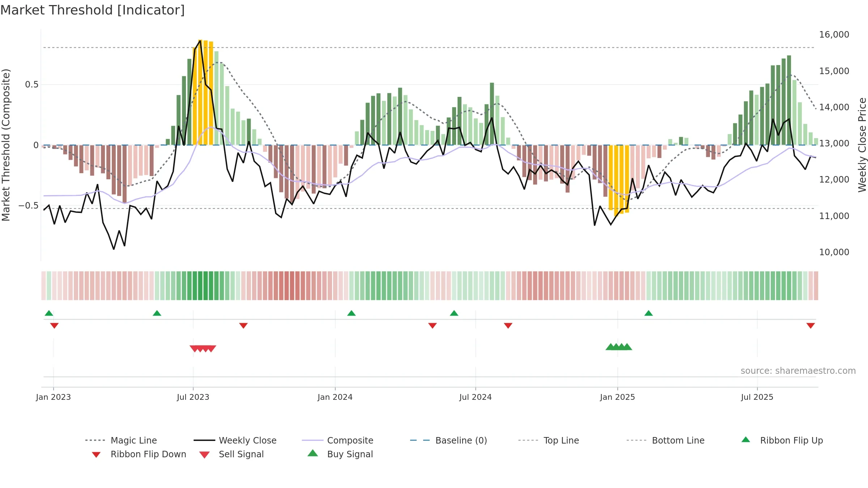The image size is (868, 488).
Task: Click the green flip-up triangle near Jun 2024
Action: [454, 313]
